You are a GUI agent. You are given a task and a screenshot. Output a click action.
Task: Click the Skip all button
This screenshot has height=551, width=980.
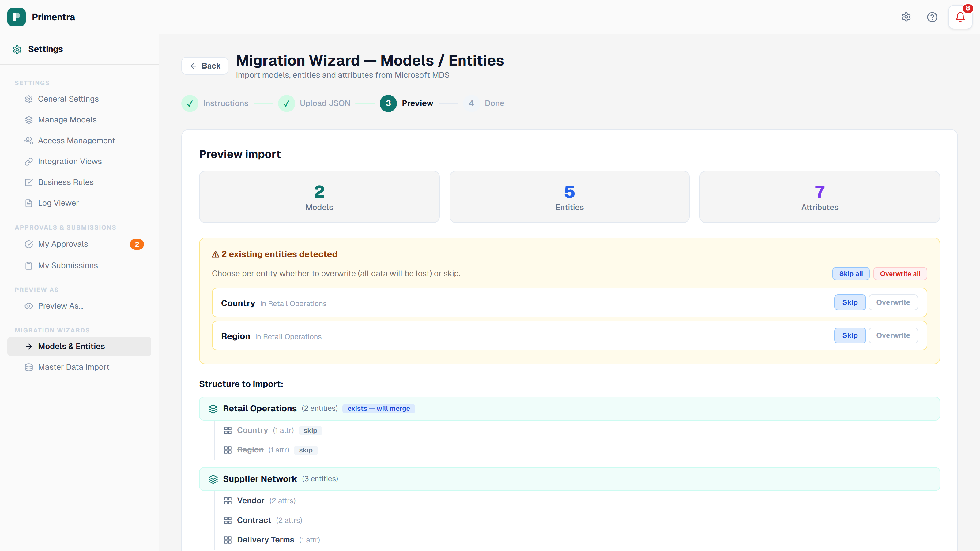(851, 274)
